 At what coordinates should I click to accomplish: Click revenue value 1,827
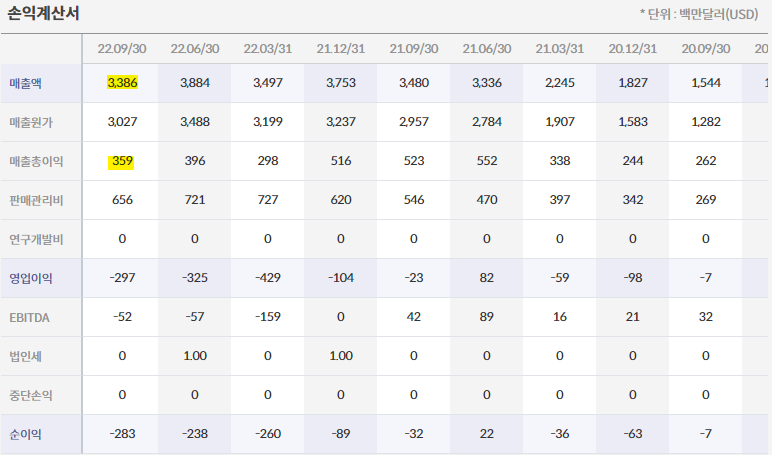tap(633, 83)
